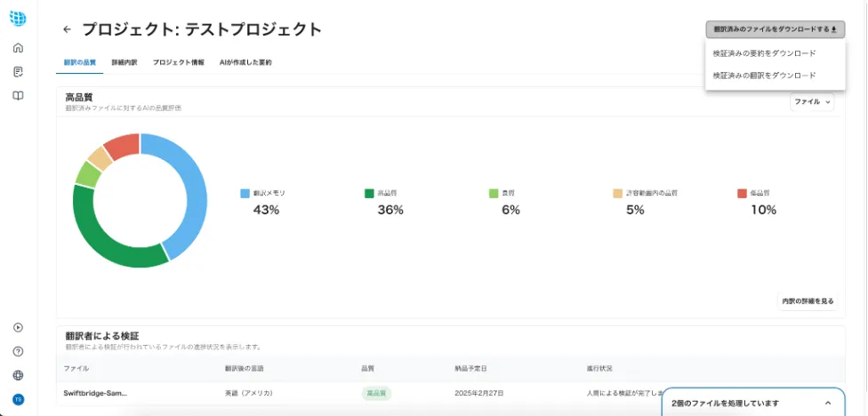Viewport: 868px width, 416px height.
Task: Expand the 2個のファイルを処理しています panel
Action: tap(828, 403)
